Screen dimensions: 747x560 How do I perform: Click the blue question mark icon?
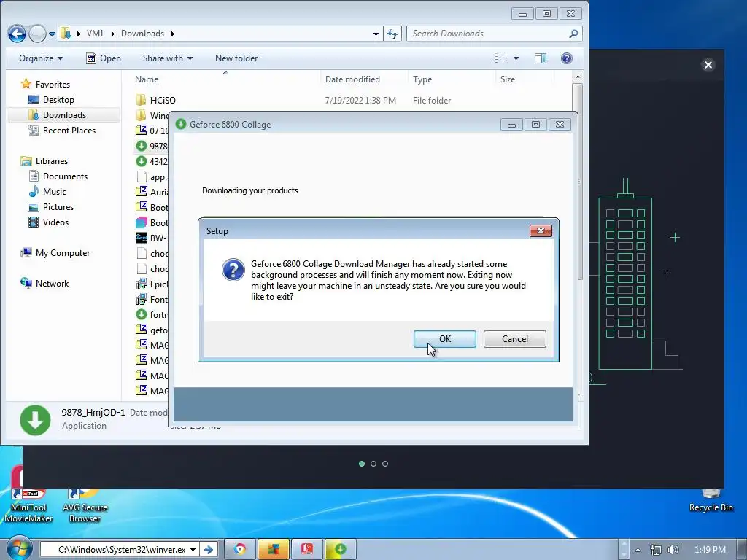click(233, 270)
